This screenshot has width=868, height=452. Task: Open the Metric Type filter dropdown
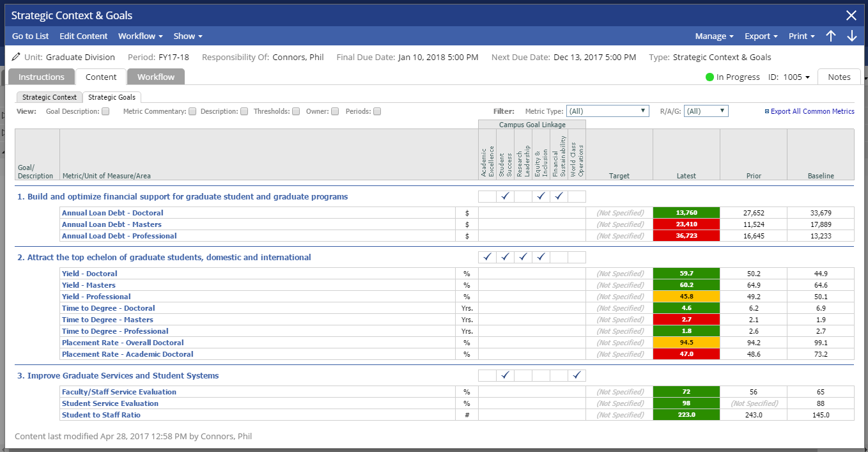pyautogui.click(x=607, y=111)
